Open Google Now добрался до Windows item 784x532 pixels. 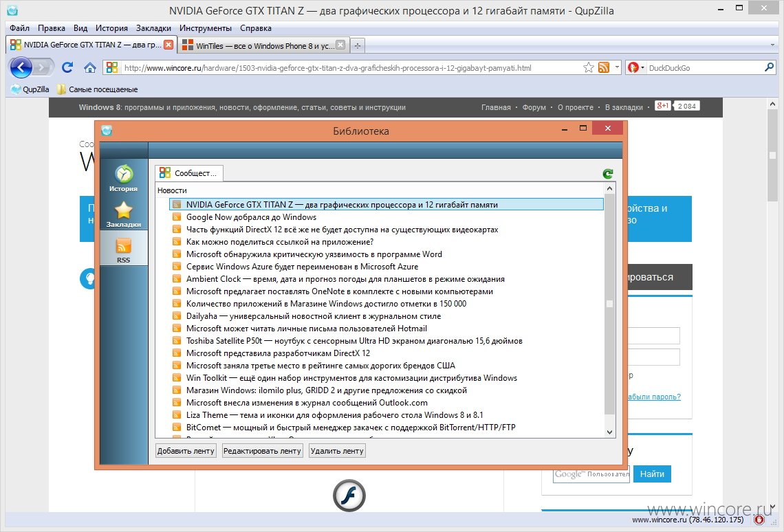click(x=251, y=217)
